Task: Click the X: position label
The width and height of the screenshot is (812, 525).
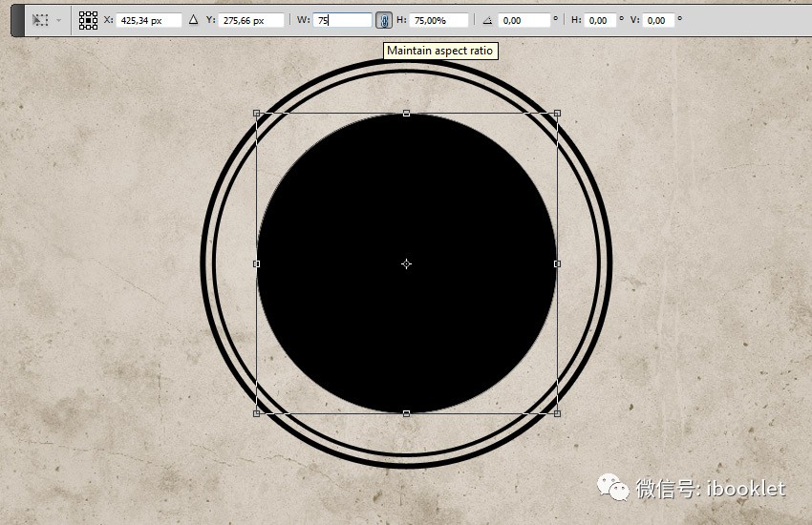Action: pos(108,20)
